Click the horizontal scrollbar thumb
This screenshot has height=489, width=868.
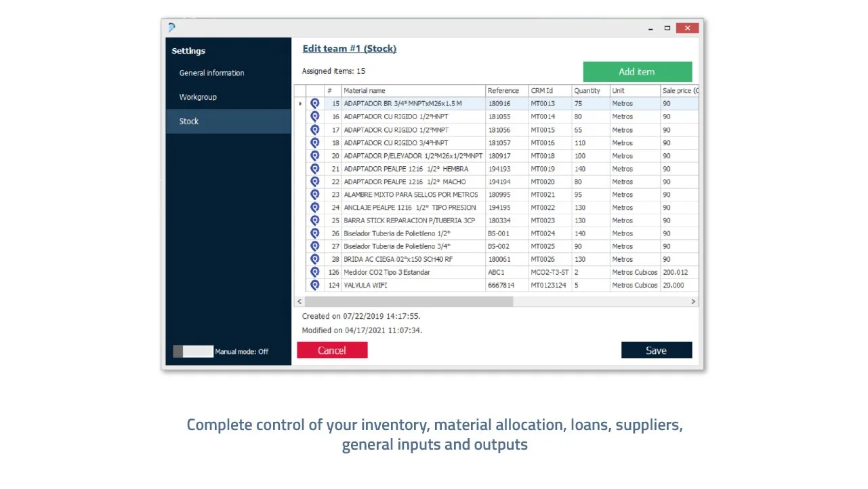coord(409,302)
